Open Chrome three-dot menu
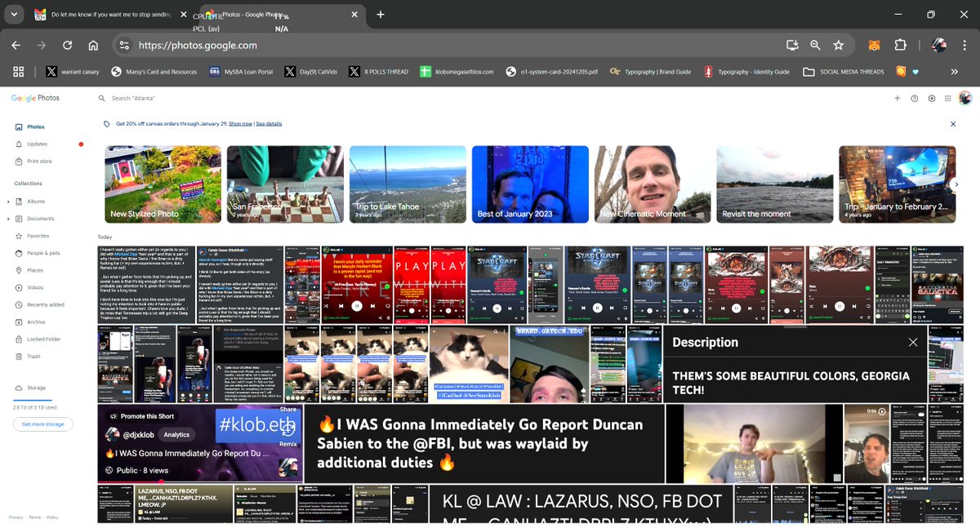The width and height of the screenshot is (980, 528). (x=964, y=46)
